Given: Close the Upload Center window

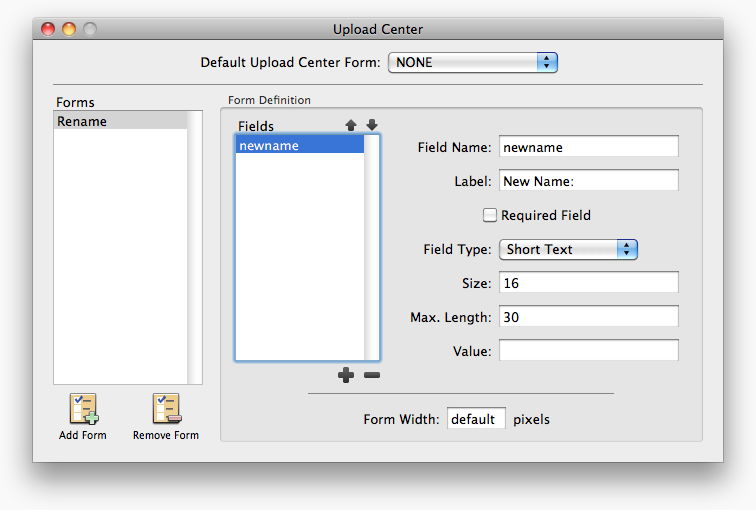Looking at the screenshot, I should (47, 30).
